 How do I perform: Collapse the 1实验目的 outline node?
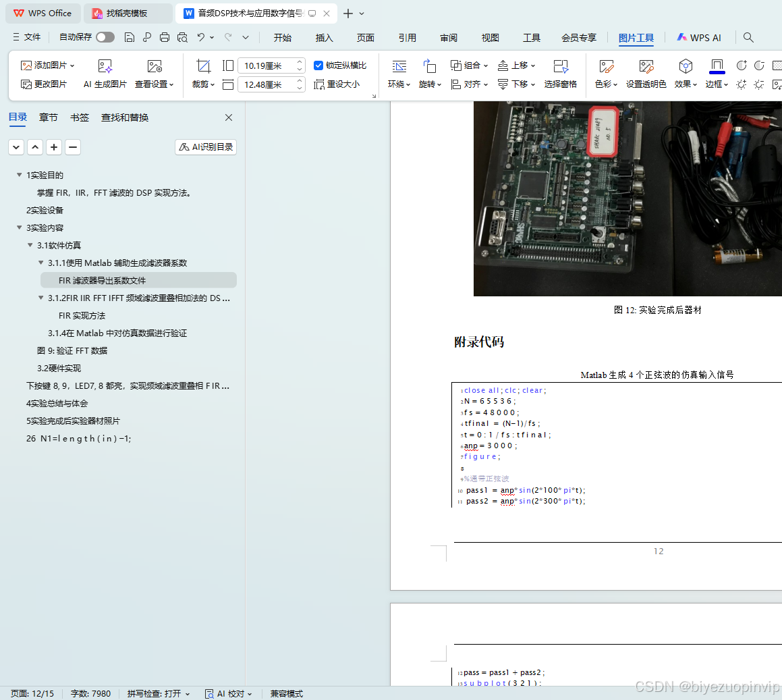click(x=19, y=175)
